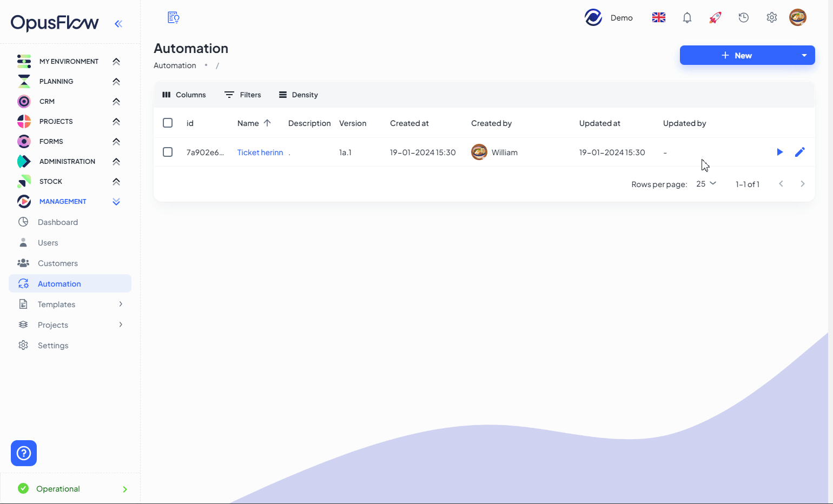Sort by the Name column header
Viewport: 833px width, 504px height.
(248, 123)
